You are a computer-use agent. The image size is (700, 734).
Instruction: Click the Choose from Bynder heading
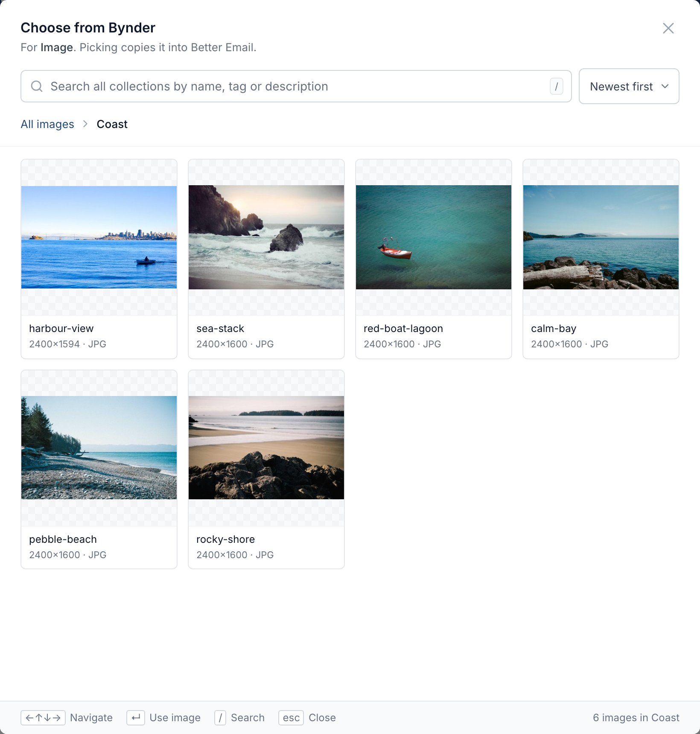(x=88, y=28)
